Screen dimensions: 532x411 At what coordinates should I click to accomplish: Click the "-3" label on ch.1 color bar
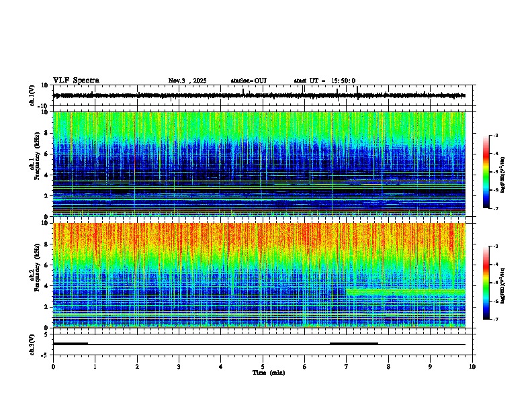click(x=495, y=135)
